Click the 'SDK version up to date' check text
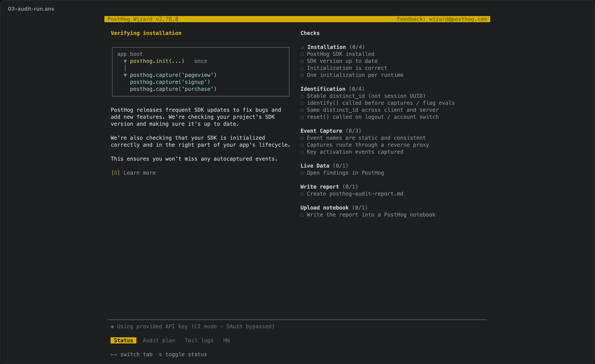Viewport: 595px width, 364px height. [x=342, y=61]
